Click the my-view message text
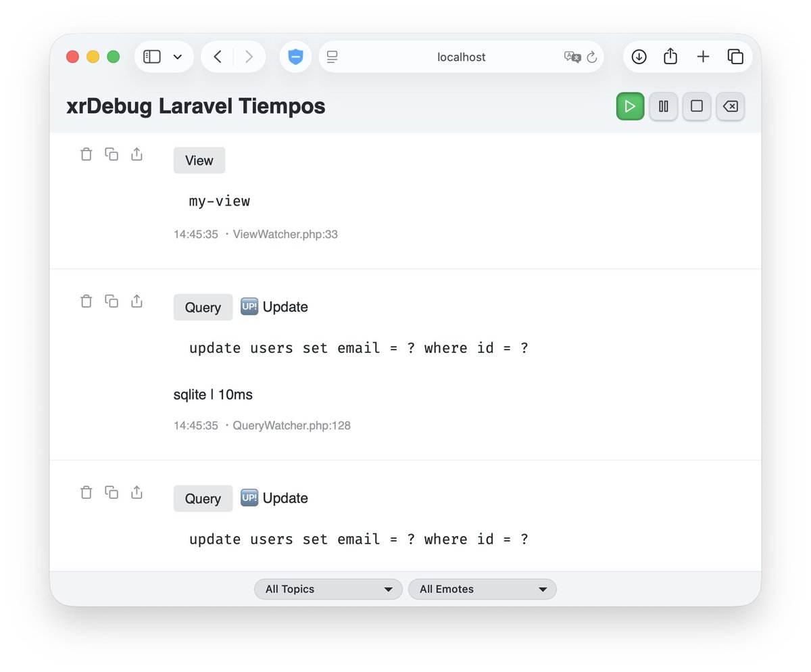 [x=220, y=201]
